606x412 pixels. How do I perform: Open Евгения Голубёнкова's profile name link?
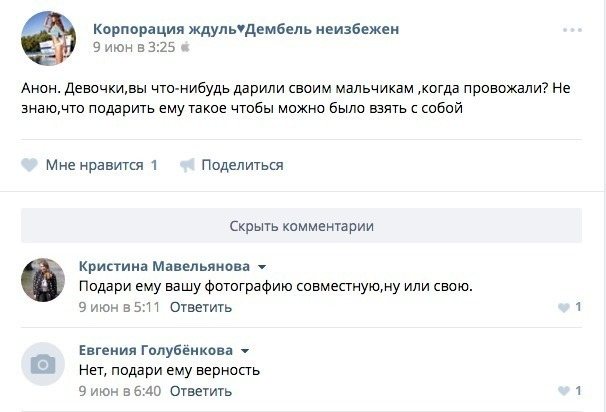click(x=156, y=350)
